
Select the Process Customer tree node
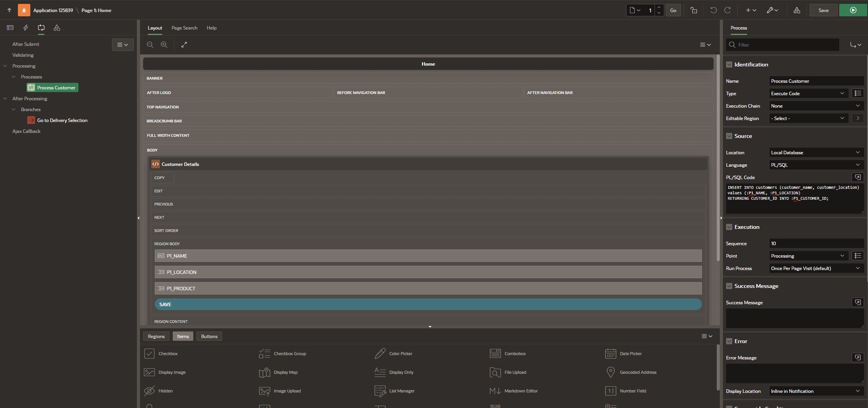pyautogui.click(x=52, y=88)
